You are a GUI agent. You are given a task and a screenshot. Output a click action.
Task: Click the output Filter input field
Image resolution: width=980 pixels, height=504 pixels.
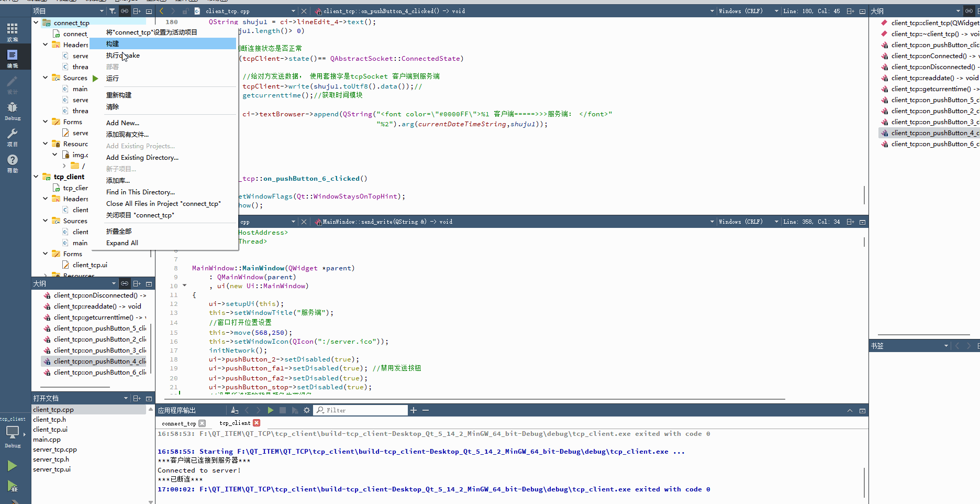361,410
